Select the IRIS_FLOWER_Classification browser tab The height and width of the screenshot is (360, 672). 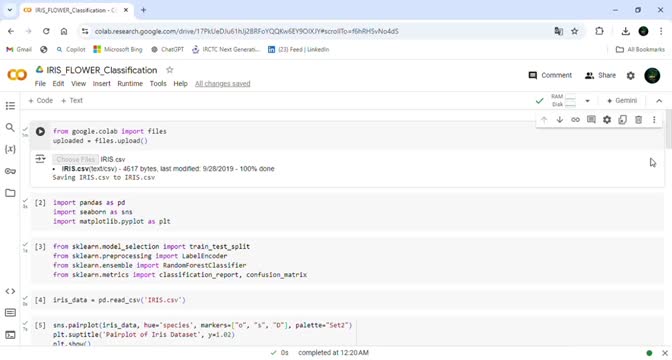[x=76, y=10]
